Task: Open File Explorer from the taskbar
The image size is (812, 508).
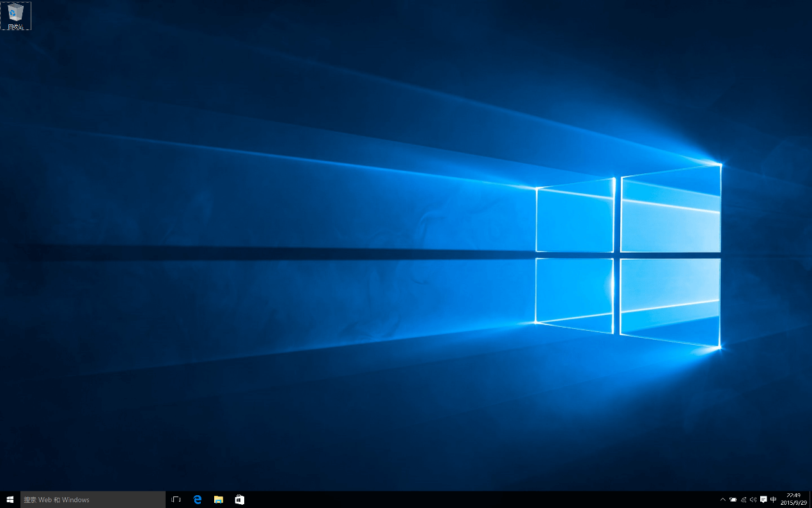Action: [219, 500]
